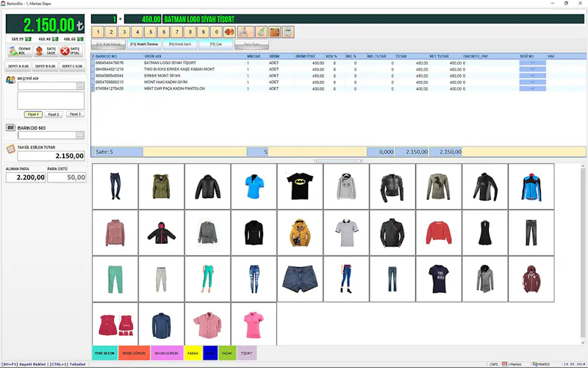
Task: Click the Satış İade return button
Action: (x=46, y=51)
